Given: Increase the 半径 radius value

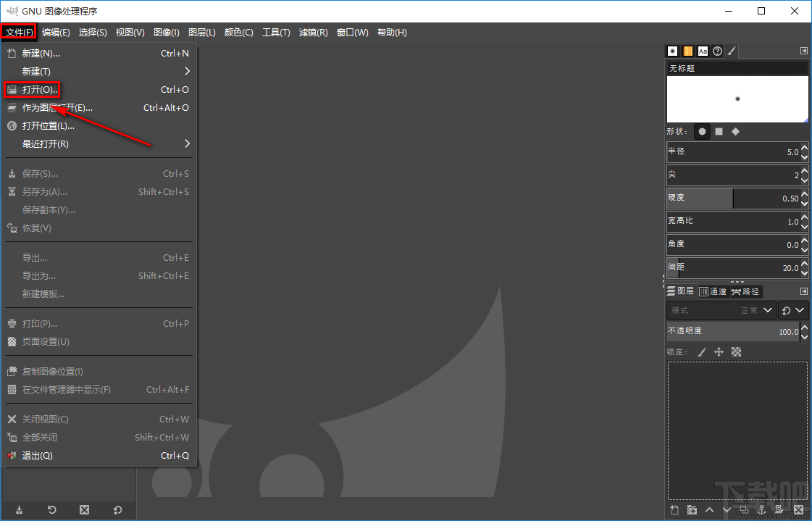Looking at the screenshot, I should click(804, 148).
